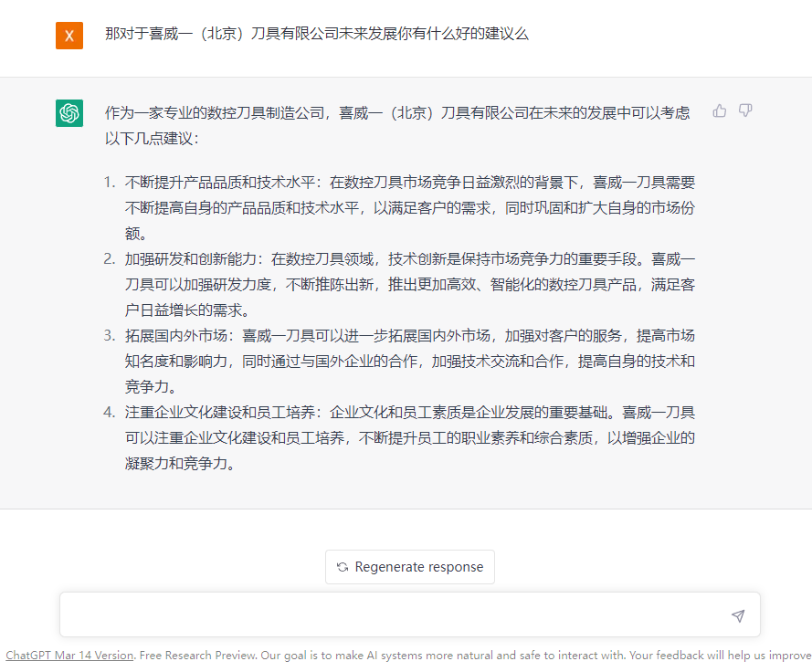Open the ChatGPT Mar 14 Version link
Image resolution: width=812 pixels, height=672 pixels.
70,655
